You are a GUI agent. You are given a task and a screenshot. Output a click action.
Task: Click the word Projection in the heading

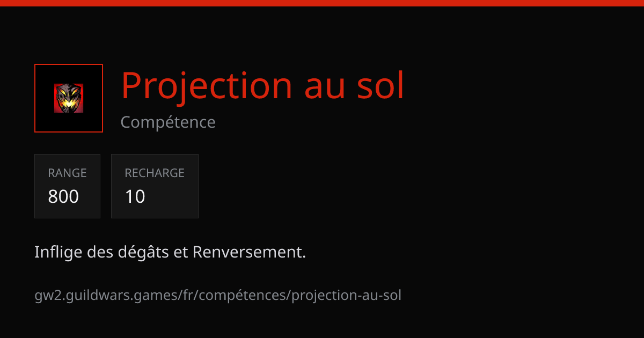click(x=207, y=85)
